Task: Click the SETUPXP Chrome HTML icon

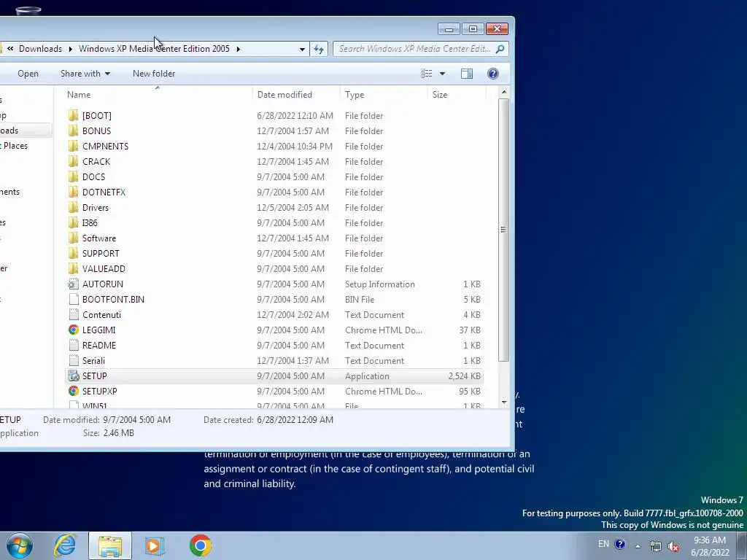Action: point(73,392)
